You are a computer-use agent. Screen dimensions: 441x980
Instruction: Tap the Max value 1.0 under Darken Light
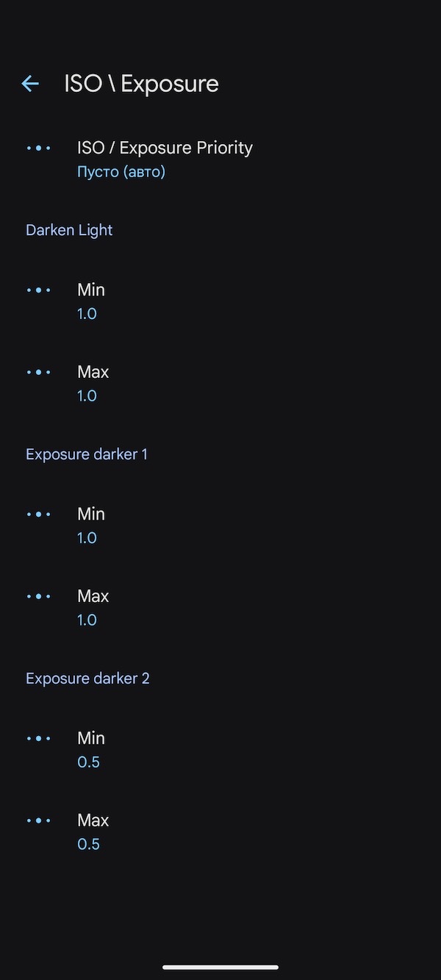click(x=87, y=396)
